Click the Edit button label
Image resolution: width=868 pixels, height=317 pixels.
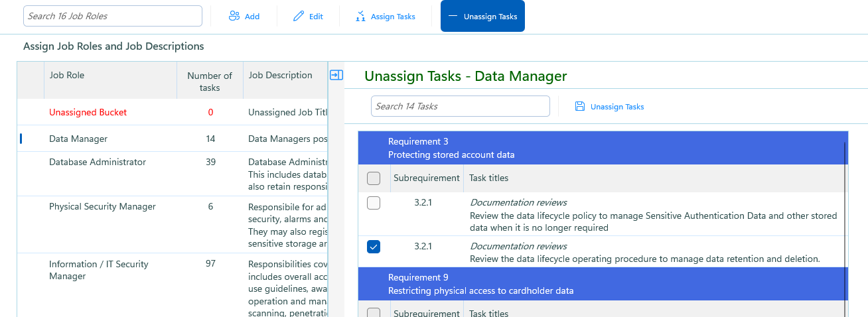coord(316,16)
